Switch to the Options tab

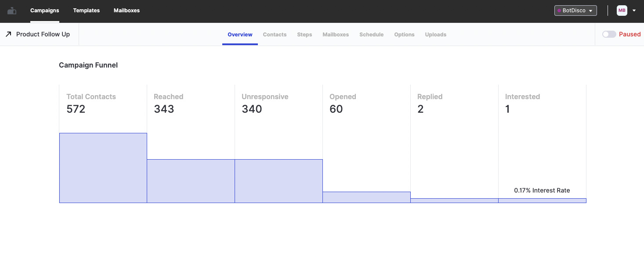coord(404,35)
